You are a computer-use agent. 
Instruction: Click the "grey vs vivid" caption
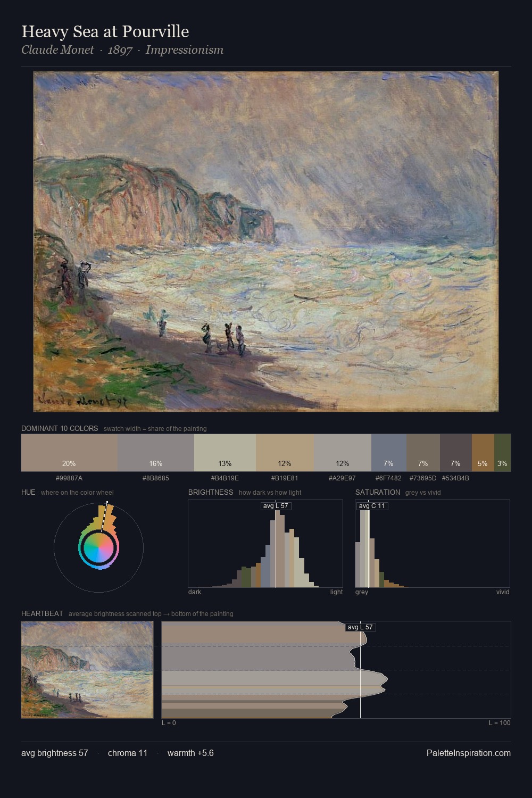coord(423,493)
